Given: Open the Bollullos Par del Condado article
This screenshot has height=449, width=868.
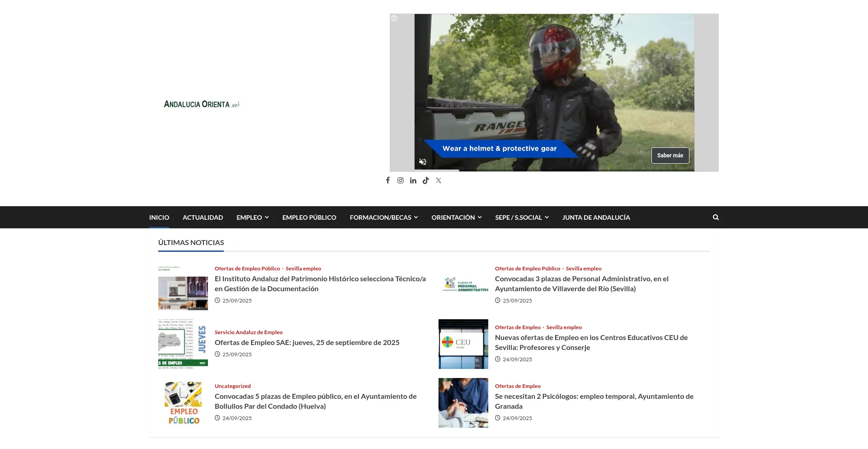Looking at the screenshot, I should coord(316,401).
